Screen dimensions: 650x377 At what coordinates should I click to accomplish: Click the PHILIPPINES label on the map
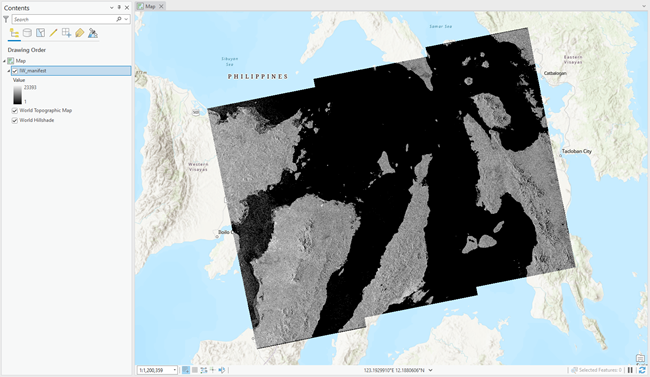258,76
